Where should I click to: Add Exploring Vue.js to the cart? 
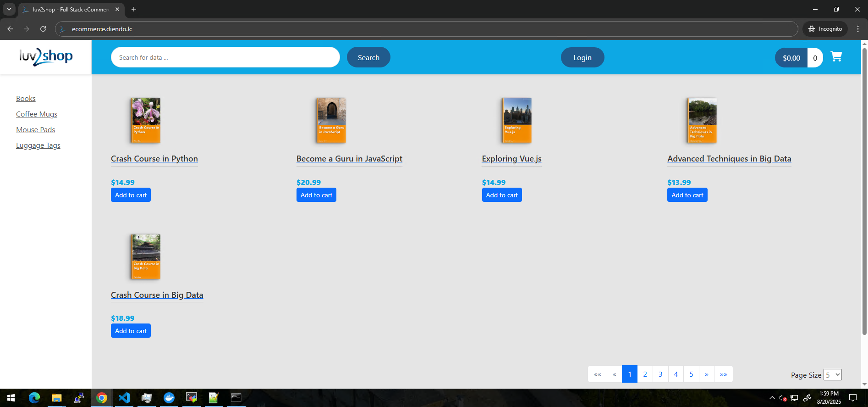501,195
